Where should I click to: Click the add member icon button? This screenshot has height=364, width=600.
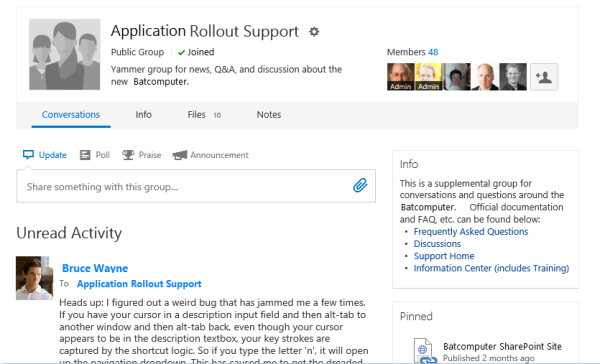tap(544, 77)
